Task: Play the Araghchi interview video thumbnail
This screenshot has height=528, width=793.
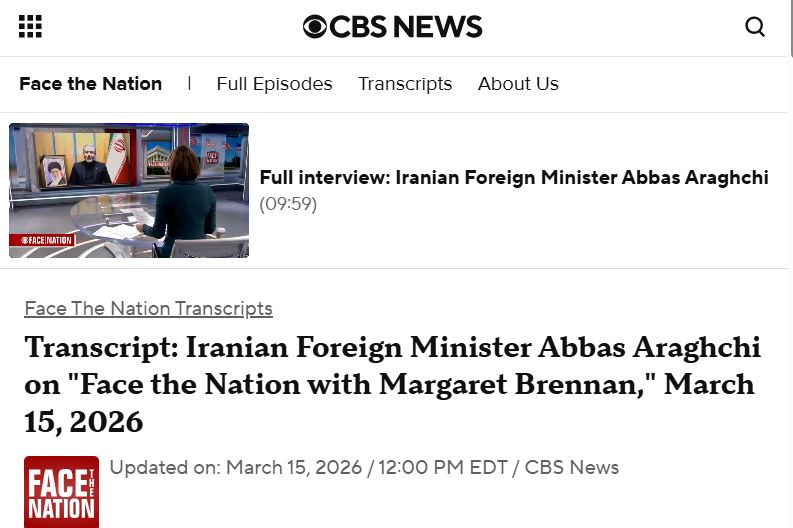Action: coord(129,190)
